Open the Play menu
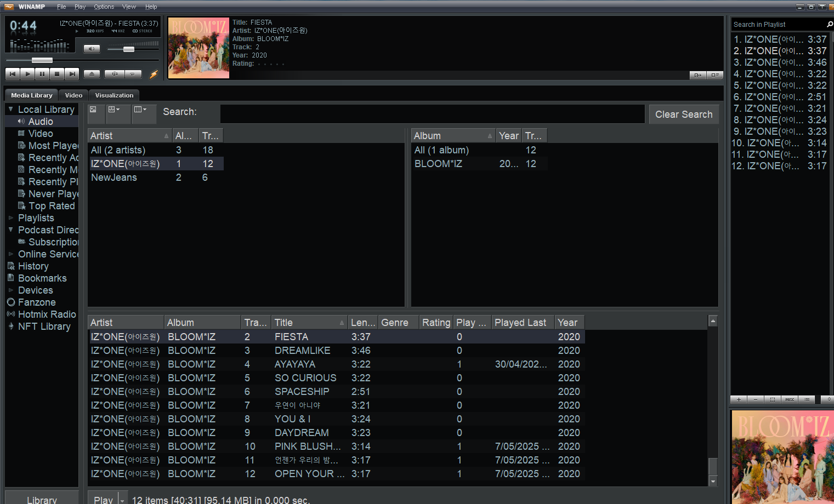Image resolution: width=834 pixels, height=504 pixels. coord(80,7)
